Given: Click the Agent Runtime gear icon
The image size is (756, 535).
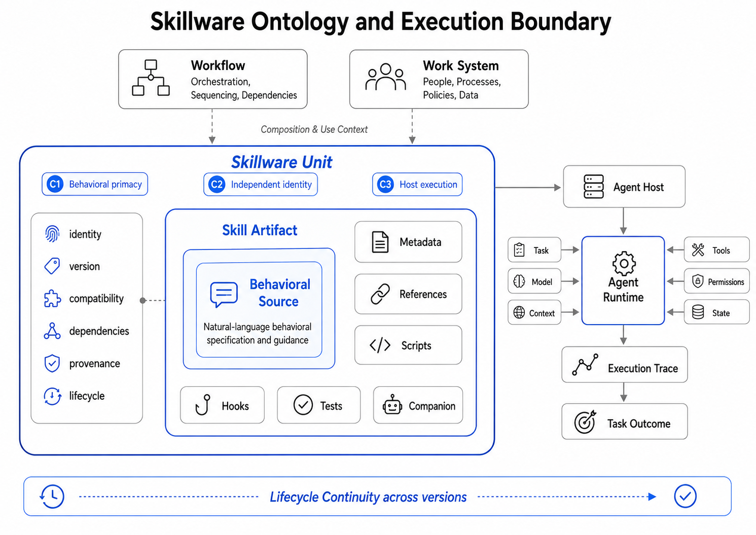Looking at the screenshot, I should pos(624,263).
